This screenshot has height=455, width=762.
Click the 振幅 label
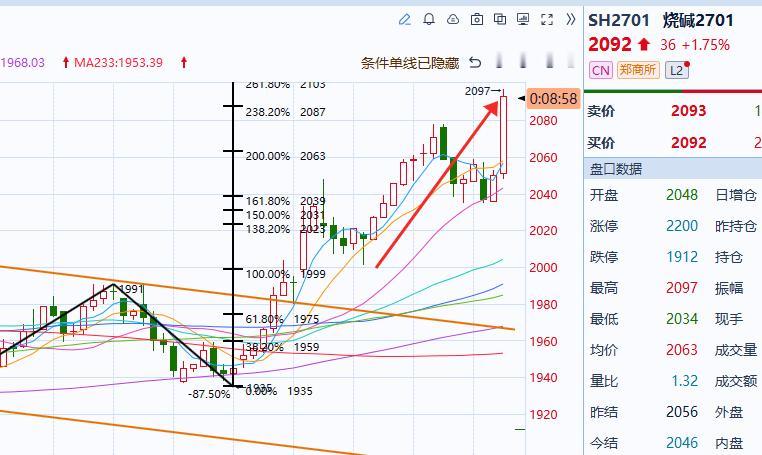click(x=729, y=288)
